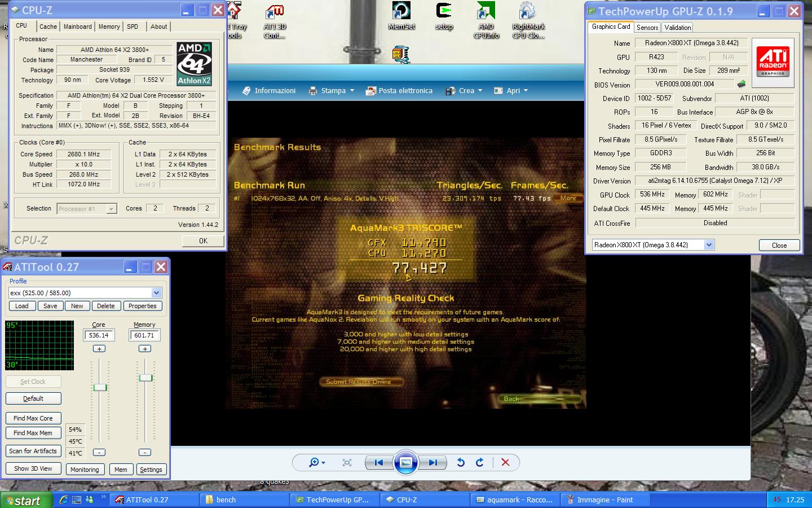Start the slideshow with the center button

pyautogui.click(x=405, y=463)
